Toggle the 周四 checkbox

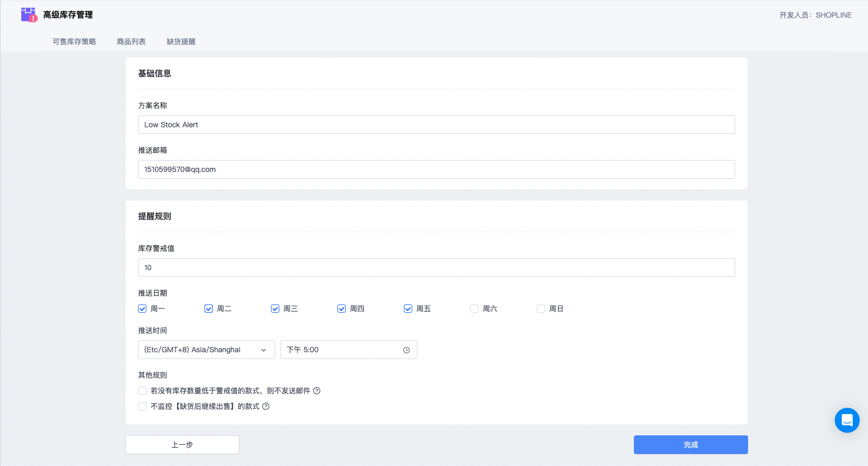[342, 309]
